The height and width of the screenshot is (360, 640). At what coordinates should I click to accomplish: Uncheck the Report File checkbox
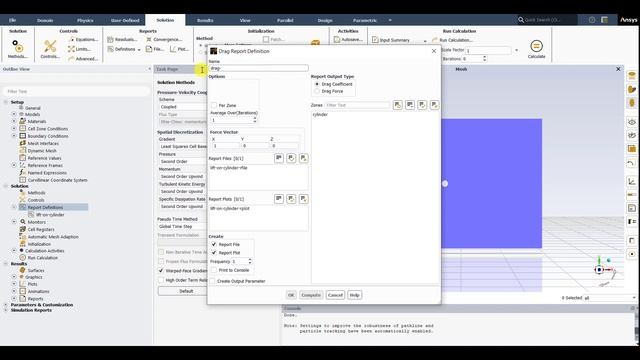click(x=214, y=244)
